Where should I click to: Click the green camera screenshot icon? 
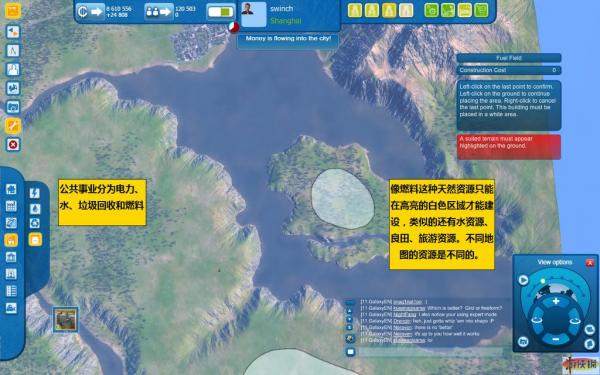(431, 10)
